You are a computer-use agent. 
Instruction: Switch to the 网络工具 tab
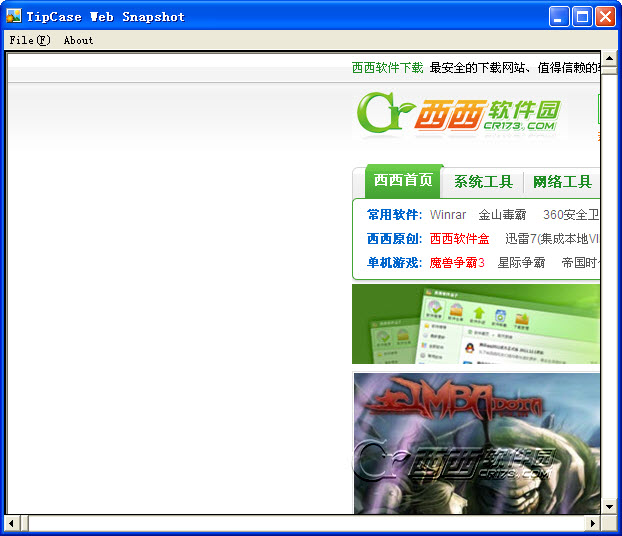(x=562, y=182)
